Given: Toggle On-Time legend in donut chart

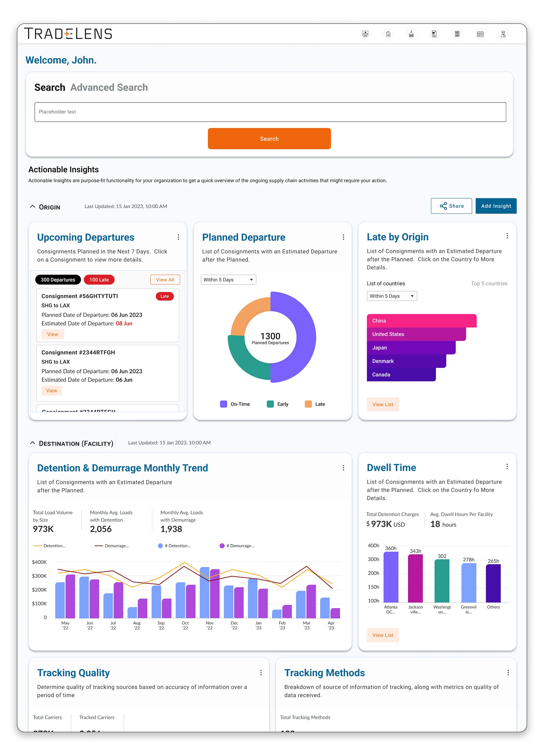Looking at the screenshot, I should point(235,404).
